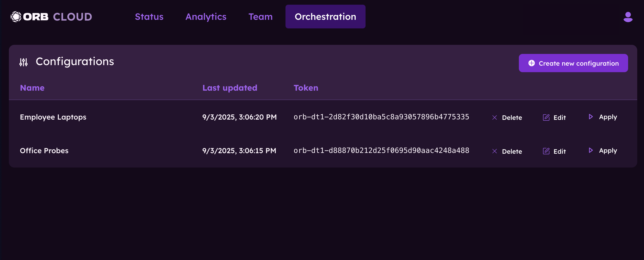The height and width of the screenshot is (260, 644).
Task: Click the Orb Cloud logo icon
Action: pyautogui.click(x=16, y=17)
